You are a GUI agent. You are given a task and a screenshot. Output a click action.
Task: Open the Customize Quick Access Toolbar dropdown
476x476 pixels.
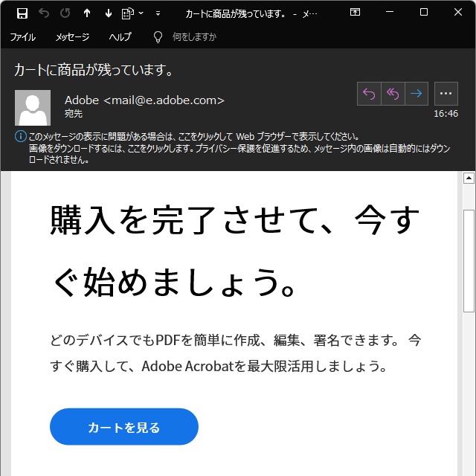tap(158, 13)
